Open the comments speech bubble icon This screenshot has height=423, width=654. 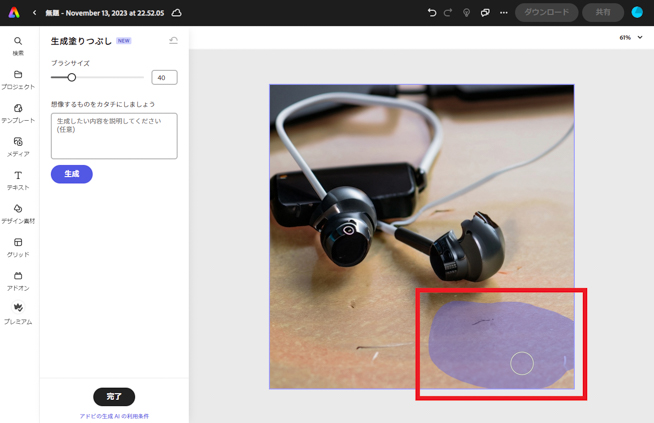(485, 13)
